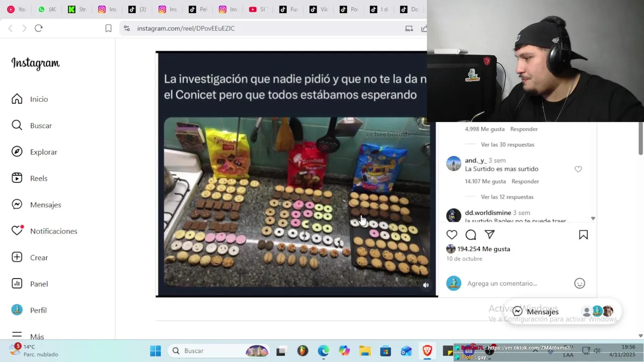Select the Crear plus icon
Image resolution: width=644 pixels, height=362 pixels.
pyautogui.click(x=17, y=257)
